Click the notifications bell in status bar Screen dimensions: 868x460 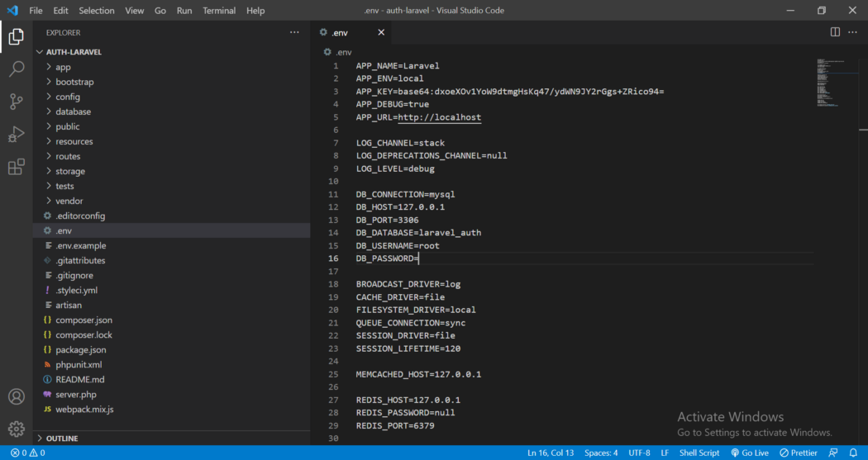coord(853,453)
